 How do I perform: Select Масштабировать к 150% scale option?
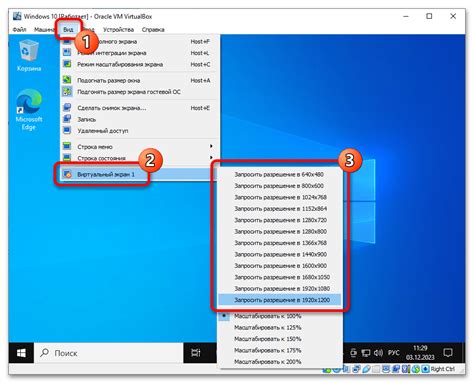(280, 339)
